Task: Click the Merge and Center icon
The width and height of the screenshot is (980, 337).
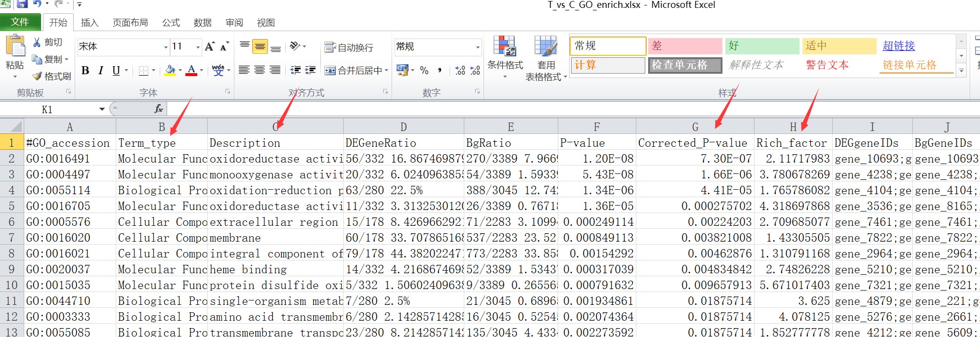Action: 330,71
